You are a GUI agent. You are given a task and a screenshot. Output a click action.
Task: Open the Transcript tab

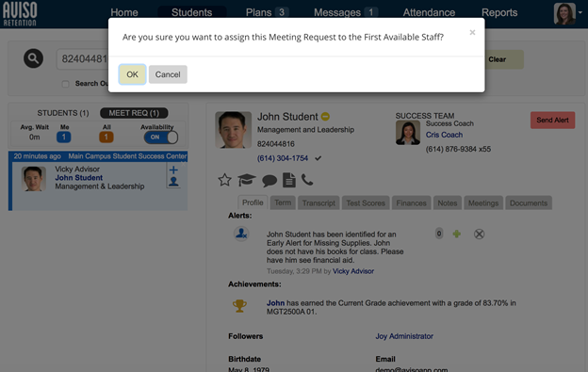[318, 203]
